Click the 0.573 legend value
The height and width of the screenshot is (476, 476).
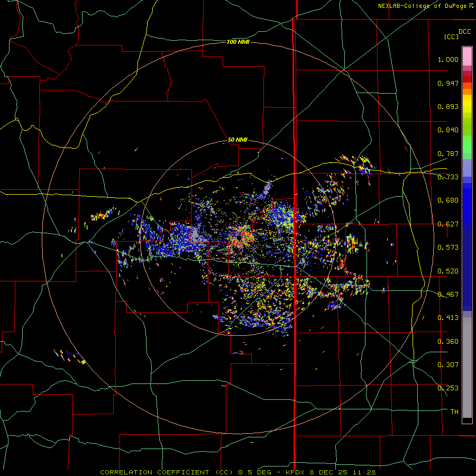pos(448,247)
